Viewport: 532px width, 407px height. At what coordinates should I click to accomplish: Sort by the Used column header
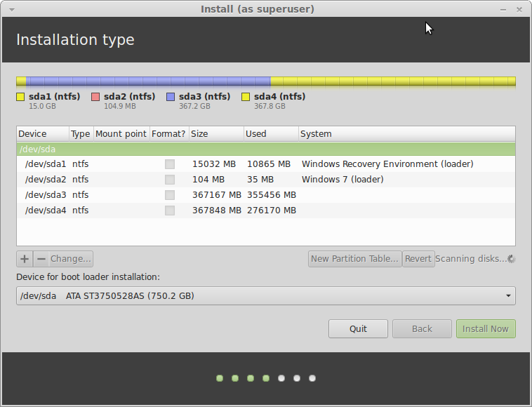click(x=271, y=133)
